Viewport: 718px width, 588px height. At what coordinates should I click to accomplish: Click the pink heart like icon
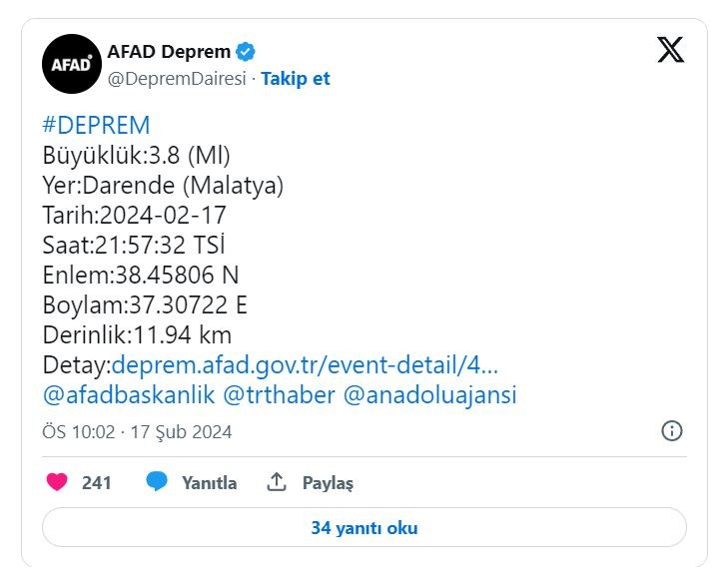point(57,483)
